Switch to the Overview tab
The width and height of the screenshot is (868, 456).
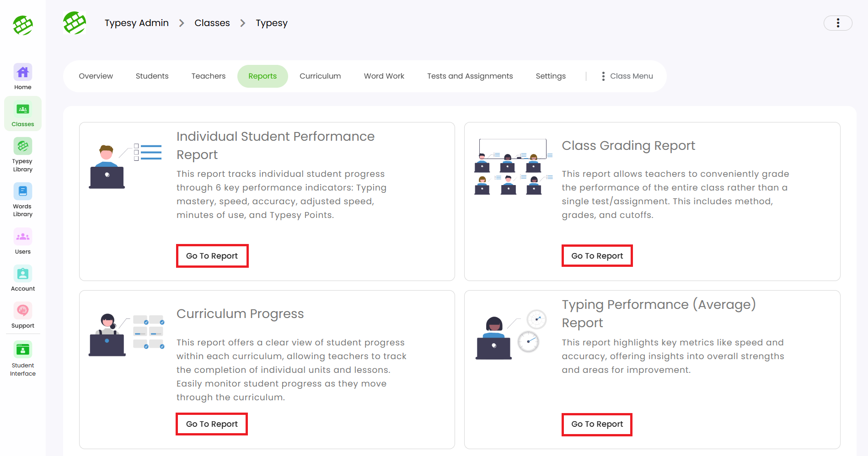[x=96, y=76]
